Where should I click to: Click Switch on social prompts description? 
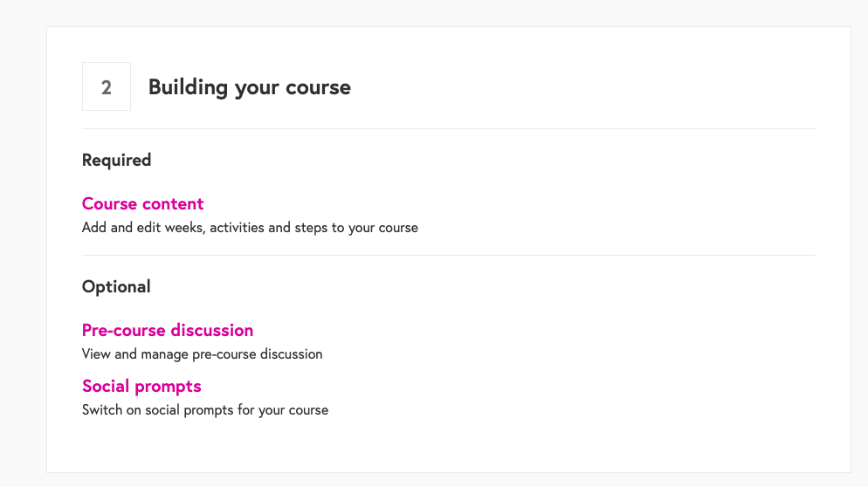(x=205, y=410)
